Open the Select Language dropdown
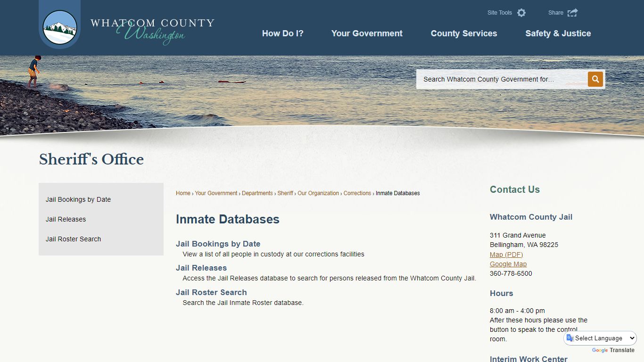This screenshot has width=644, height=362. pos(600,338)
